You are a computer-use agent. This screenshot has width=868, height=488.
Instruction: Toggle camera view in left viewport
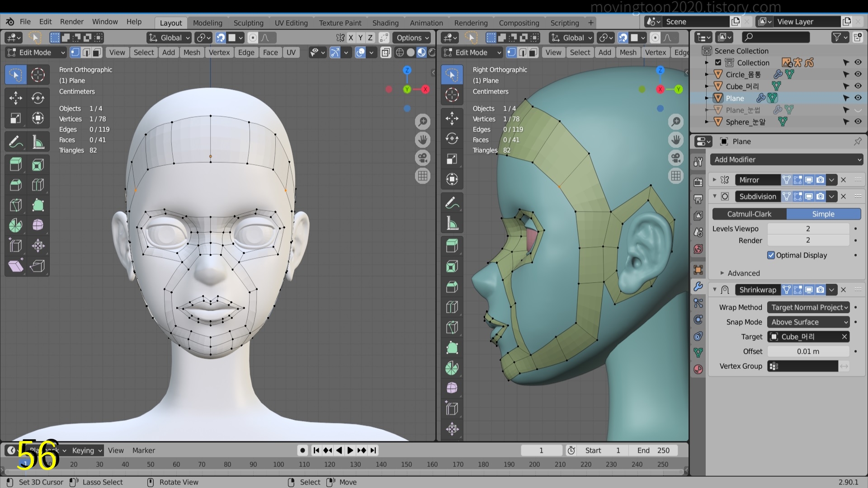click(423, 158)
